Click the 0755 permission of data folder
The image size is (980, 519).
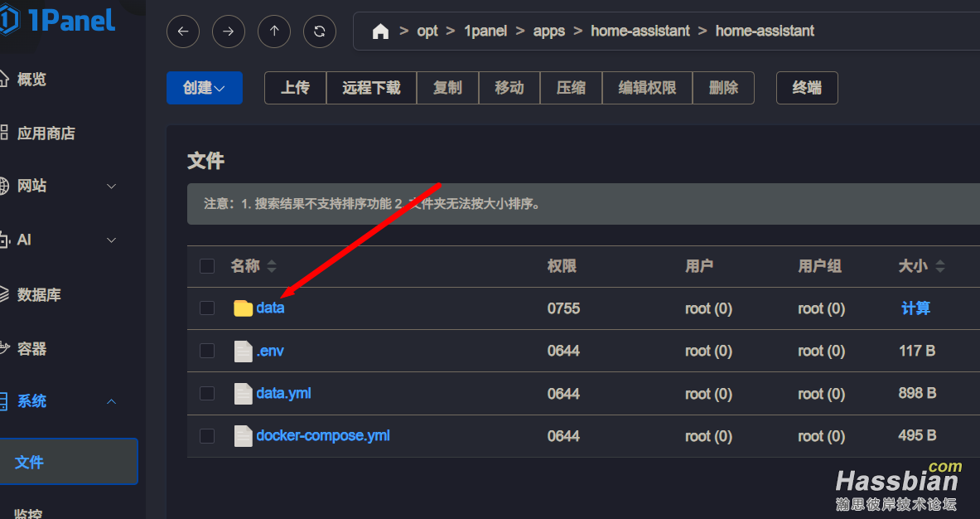pos(564,308)
